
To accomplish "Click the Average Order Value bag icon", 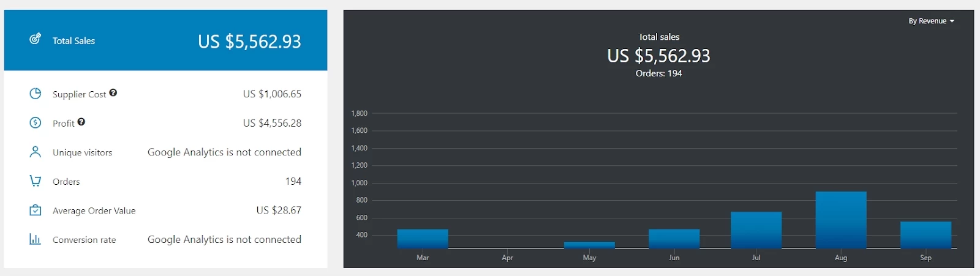I will pyautogui.click(x=36, y=211).
